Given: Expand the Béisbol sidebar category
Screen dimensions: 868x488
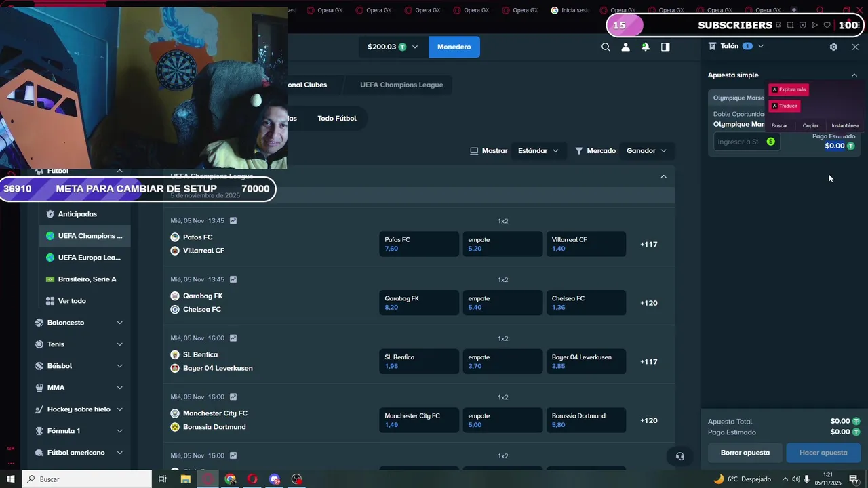Looking at the screenshot, I should (x=119, y=366).
